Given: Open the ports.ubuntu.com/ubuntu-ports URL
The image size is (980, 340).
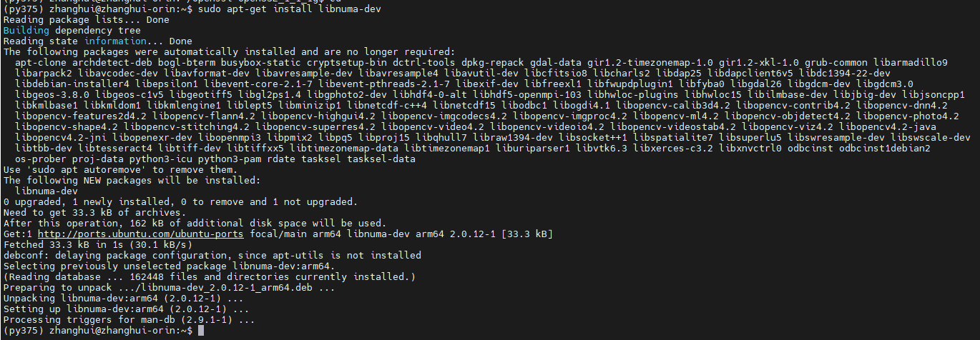Looking at the screenshot, I should point(140,234).
